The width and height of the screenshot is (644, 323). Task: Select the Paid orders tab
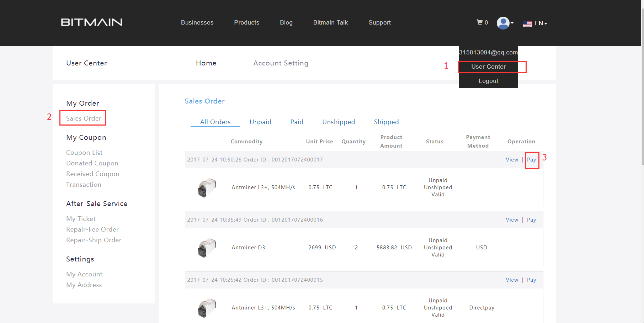click(297, 122)
